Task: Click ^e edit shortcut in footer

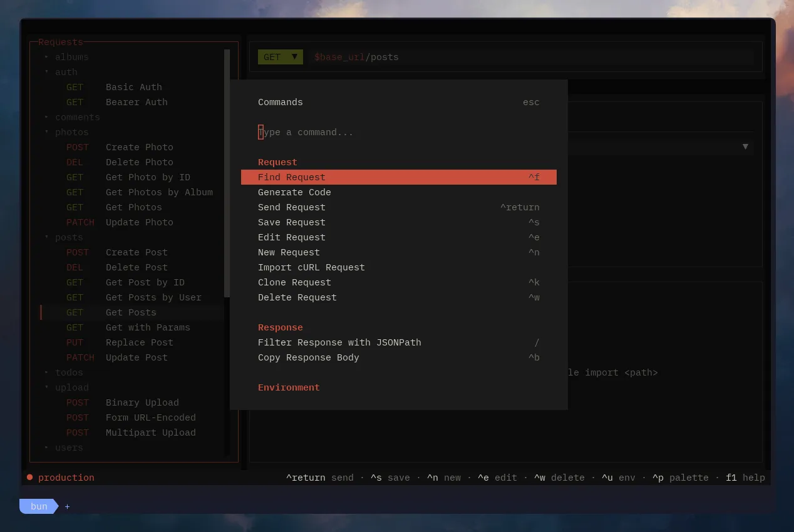Action: pos(497,478)
